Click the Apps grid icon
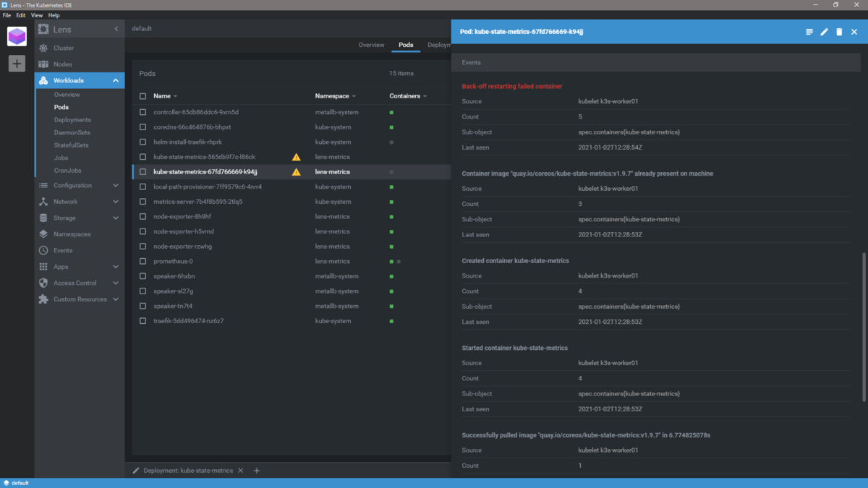868x488 pixels. point(43,267)
